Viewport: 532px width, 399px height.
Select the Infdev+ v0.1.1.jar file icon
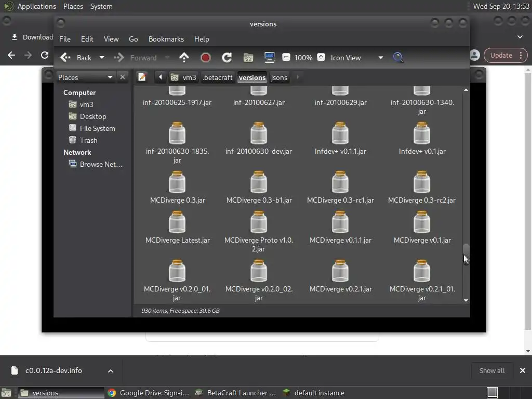pos(340,134)
